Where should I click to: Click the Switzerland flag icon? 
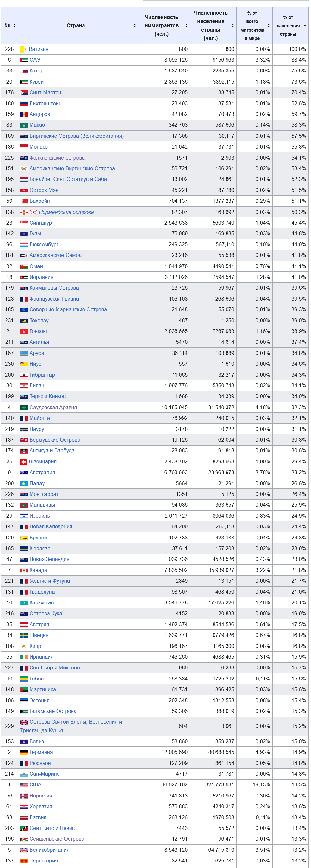click(x=24, y=462)
